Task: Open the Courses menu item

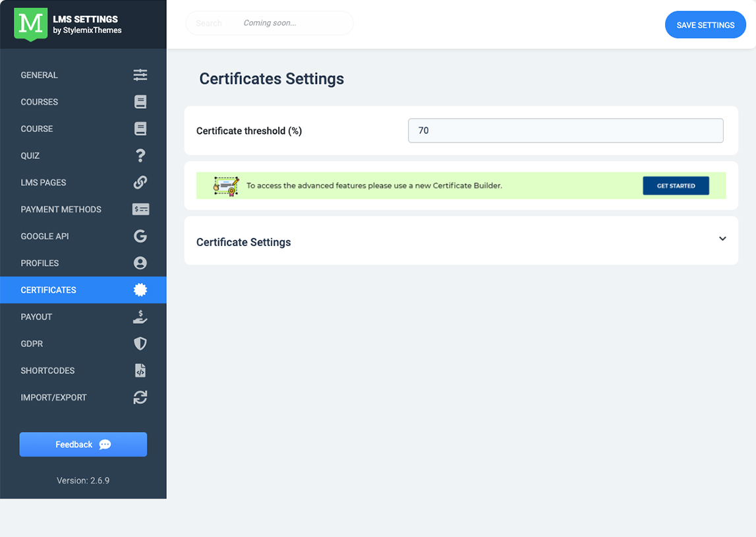Action: click(x=40, y=102)
